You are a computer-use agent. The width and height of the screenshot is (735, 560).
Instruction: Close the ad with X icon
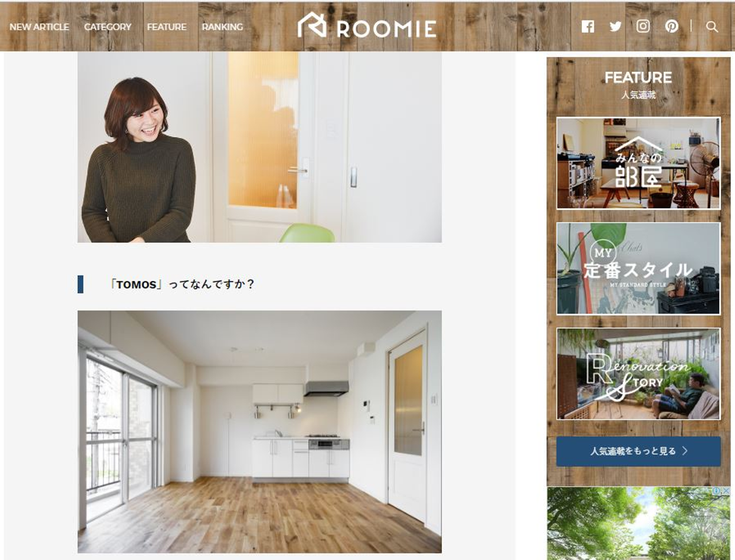(x=726, y=491)
